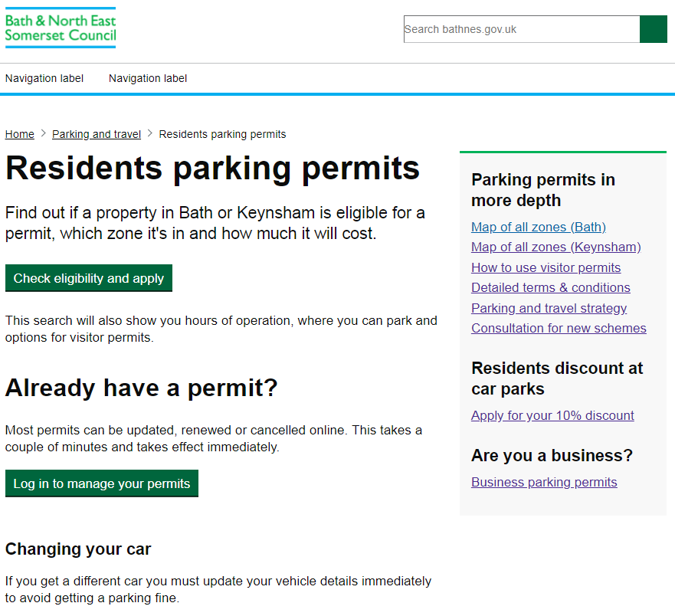The image size is (675, 616).
Task: Click the Changing your car heading
Action: click(75, 549)
